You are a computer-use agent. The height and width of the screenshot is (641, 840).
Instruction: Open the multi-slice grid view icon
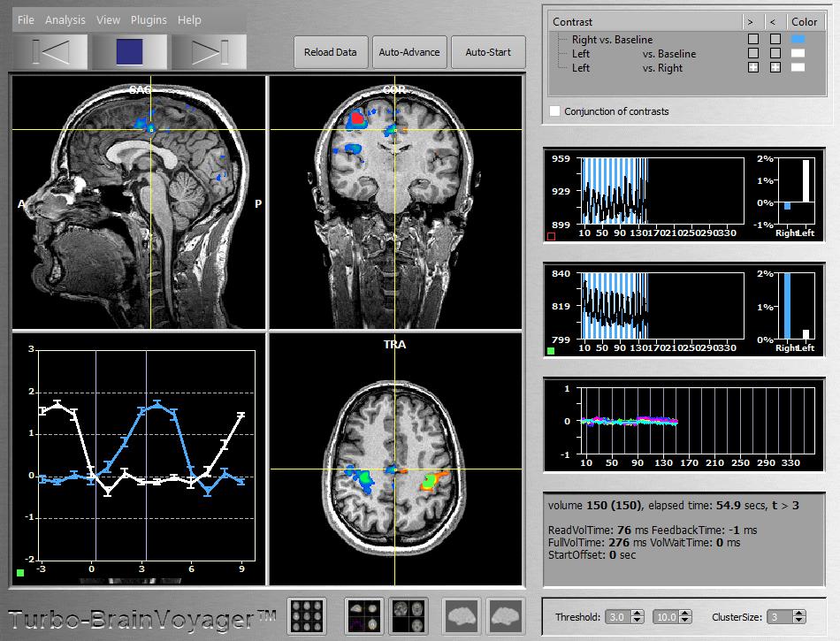pos(307,615)
